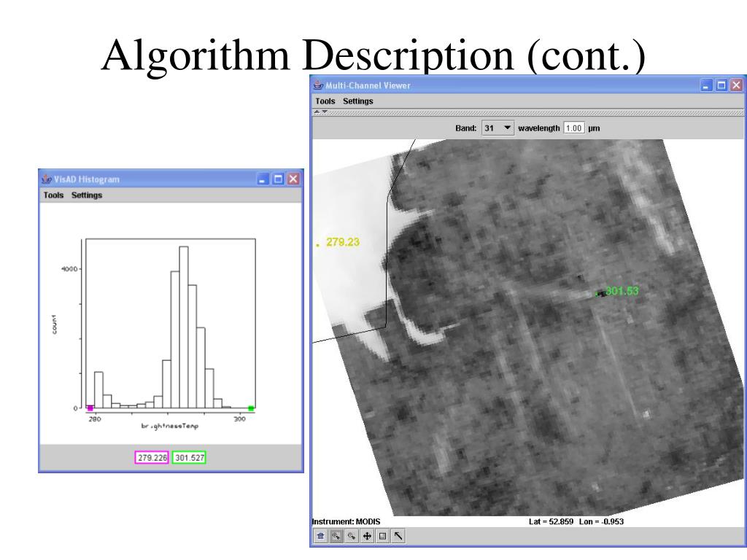The height and width of the screenshot is (560, 747).
Task: Open Settings menu in Multi-Channel Viewer
Action: (357, 101)
